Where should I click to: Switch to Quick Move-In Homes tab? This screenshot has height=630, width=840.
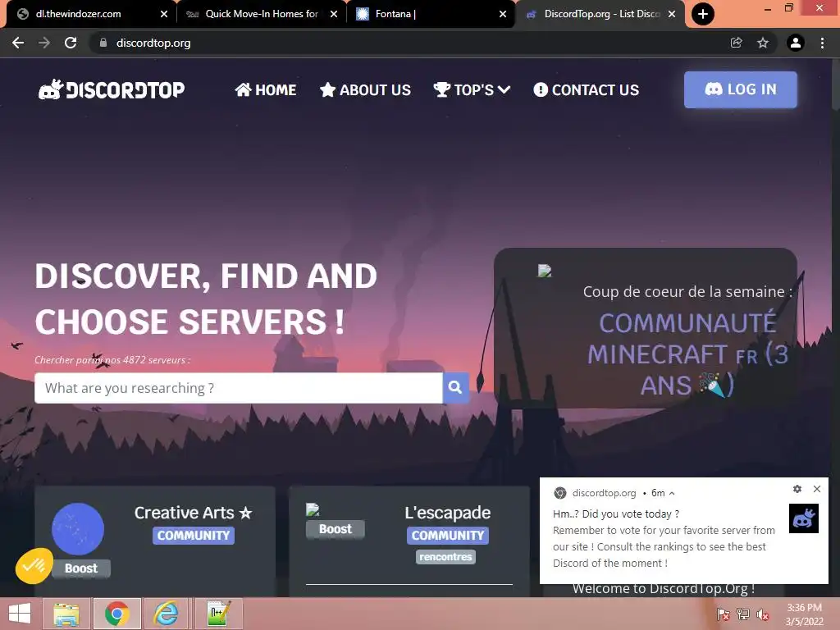tap(261, 14)
